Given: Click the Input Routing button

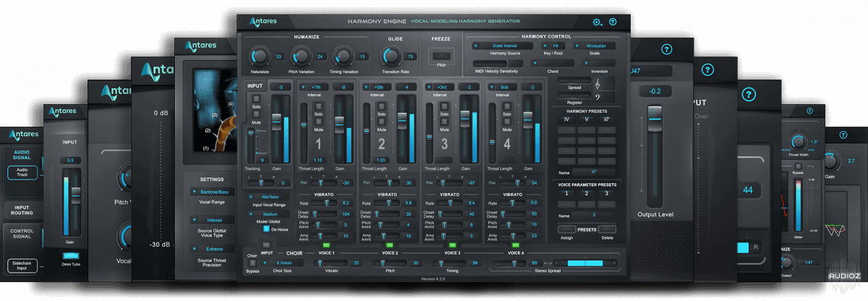Looking at the screenshot, I should [22, 211].
